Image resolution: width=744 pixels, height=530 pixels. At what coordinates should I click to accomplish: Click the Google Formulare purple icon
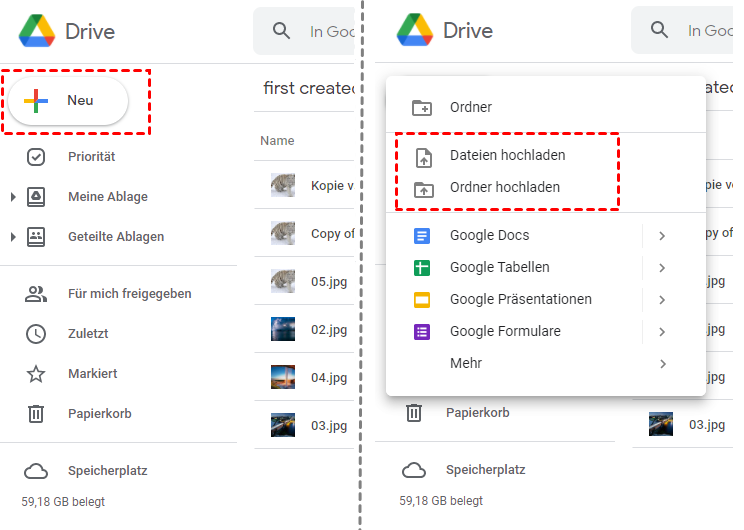point(422,332)
